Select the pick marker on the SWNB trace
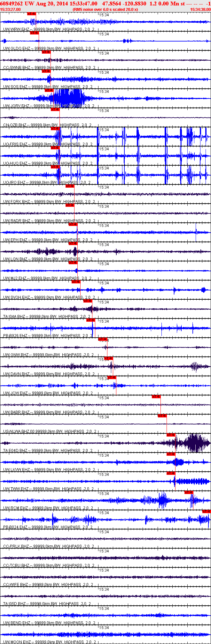 (x=46, y=52)
